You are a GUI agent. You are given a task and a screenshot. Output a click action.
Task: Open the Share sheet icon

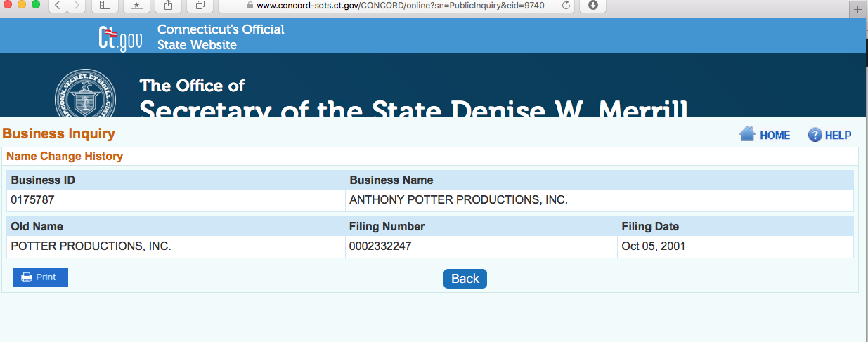click(x=169, y=6)
